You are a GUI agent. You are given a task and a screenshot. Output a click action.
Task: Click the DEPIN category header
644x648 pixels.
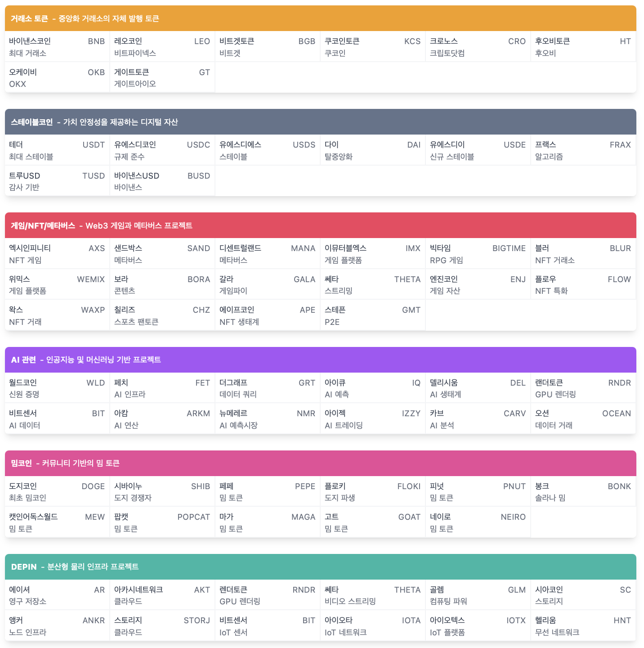[x=321, y=567]
